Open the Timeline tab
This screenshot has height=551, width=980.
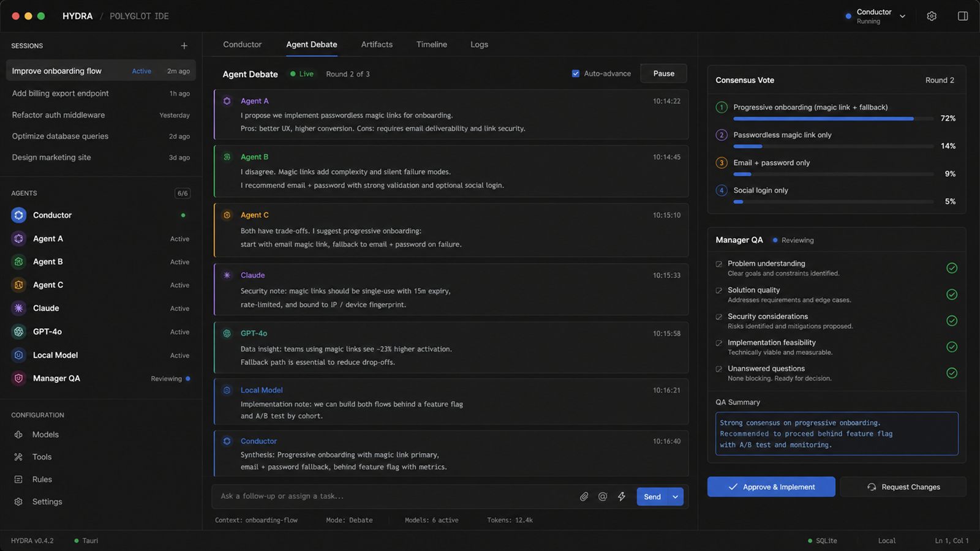pyautogui.click(x=432, y=45)
